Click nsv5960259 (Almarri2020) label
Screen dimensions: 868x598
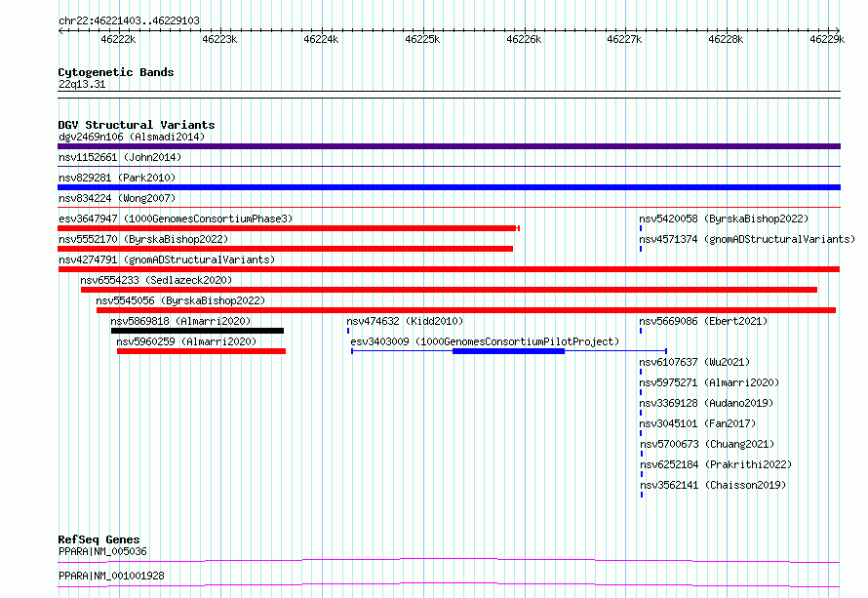(186, 341)
